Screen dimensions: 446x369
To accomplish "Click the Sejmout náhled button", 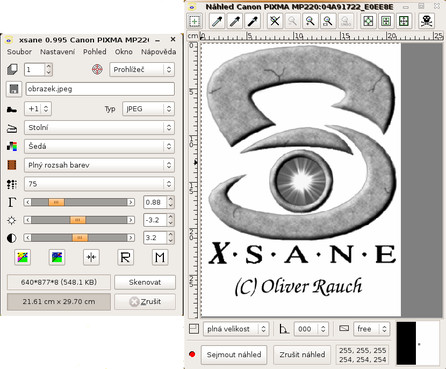I will point(234,355).
